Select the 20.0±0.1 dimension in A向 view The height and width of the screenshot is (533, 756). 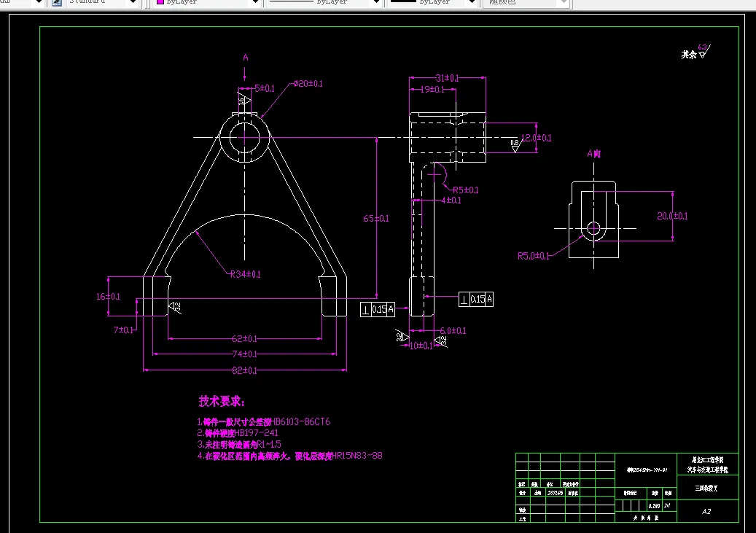click(673, 216)
